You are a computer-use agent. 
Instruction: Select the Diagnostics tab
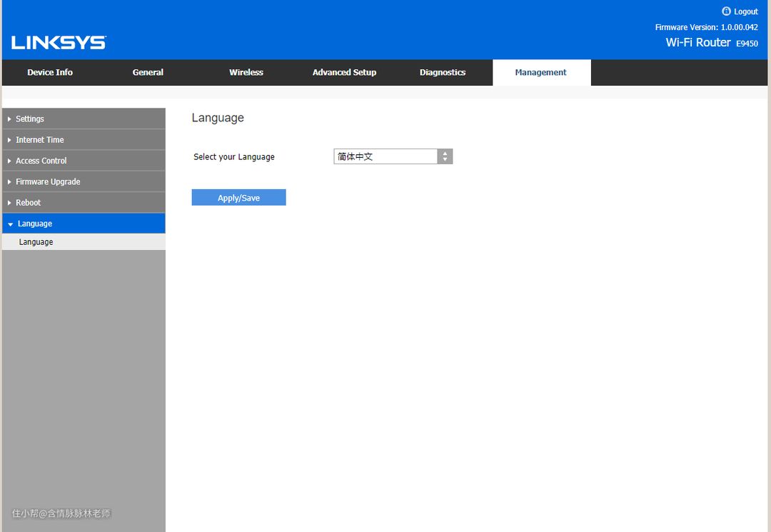[x=443, y=72]
